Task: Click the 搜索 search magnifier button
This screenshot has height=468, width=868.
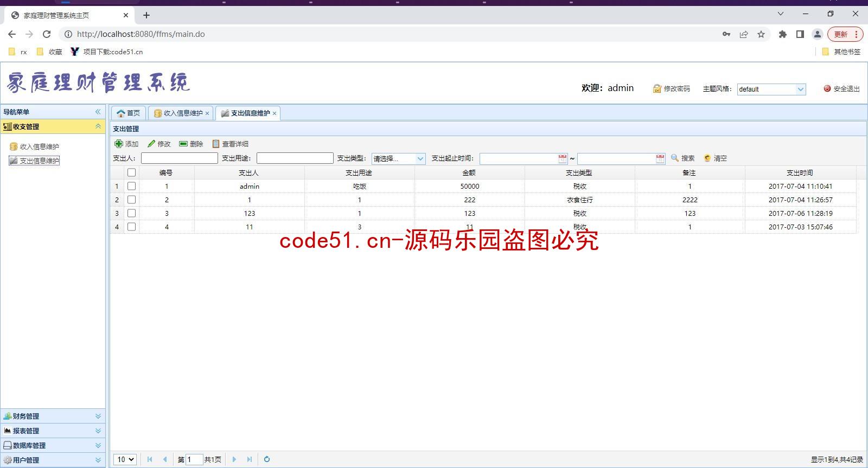Action: pos(682,158)
